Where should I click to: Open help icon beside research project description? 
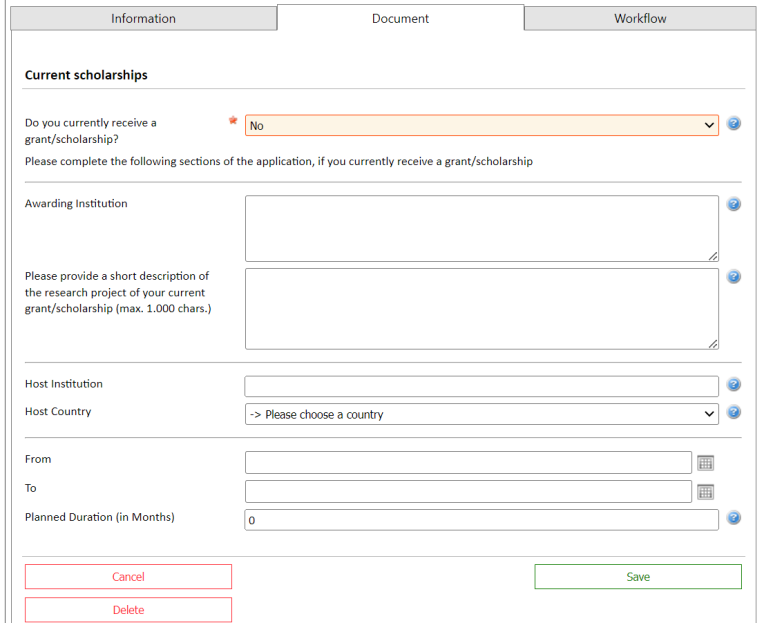[734, 277]
